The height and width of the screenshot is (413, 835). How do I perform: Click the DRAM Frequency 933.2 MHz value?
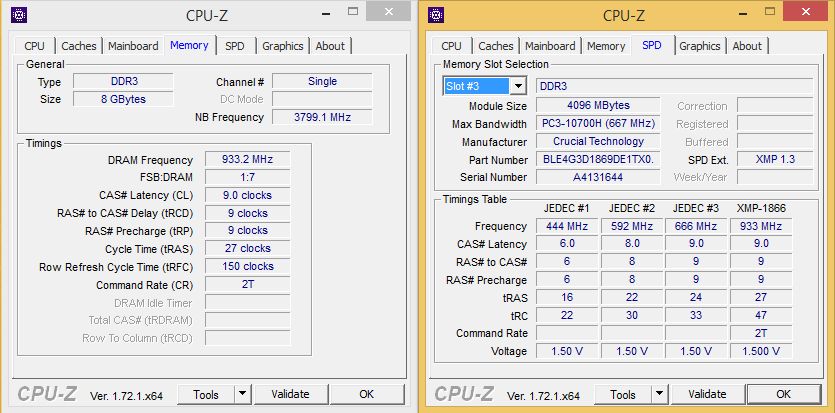pyautogui.click(x=247, y=160)
